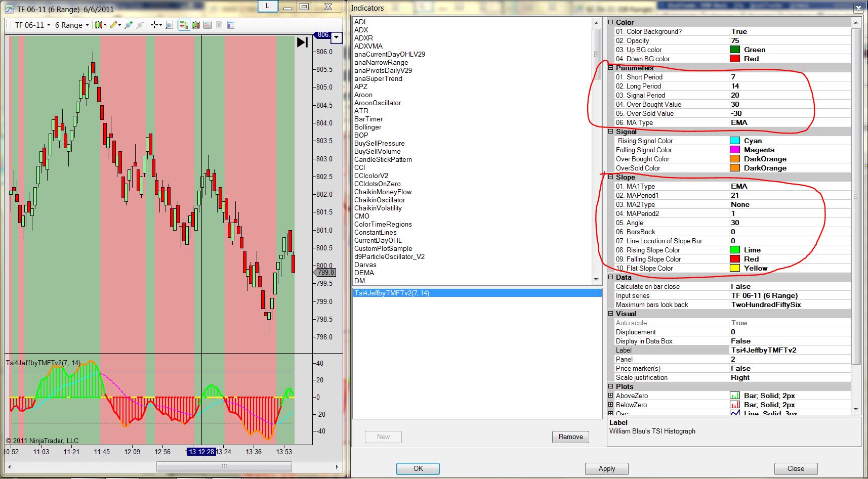
Task: Open the price scale dropdown arrow
Action: tap(336, 37)
